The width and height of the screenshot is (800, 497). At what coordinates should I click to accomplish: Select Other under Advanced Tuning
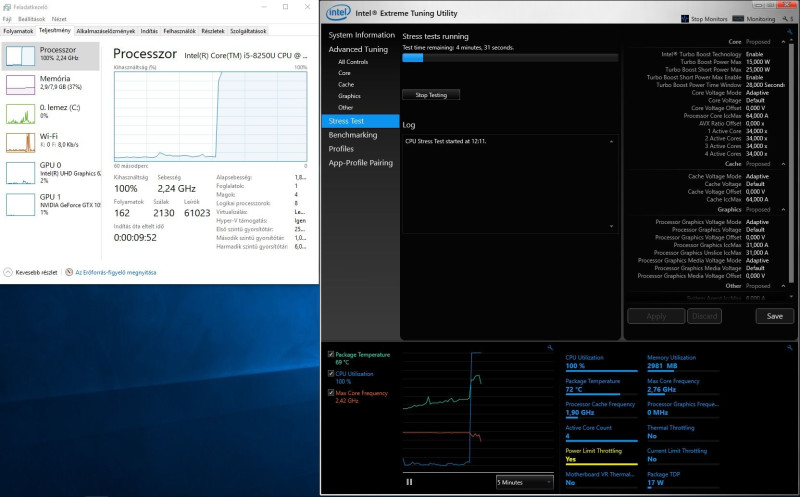click(x=345, y=108)
